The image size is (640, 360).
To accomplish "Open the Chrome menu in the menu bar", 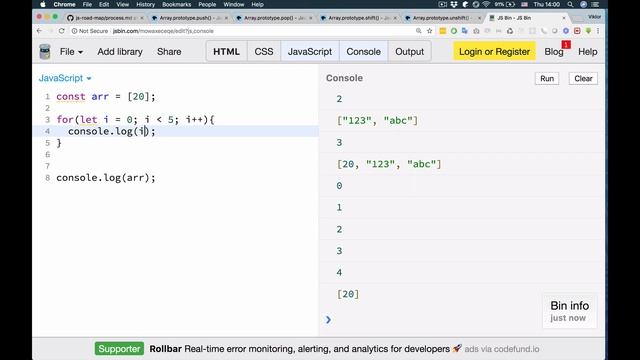I will 64,4.
